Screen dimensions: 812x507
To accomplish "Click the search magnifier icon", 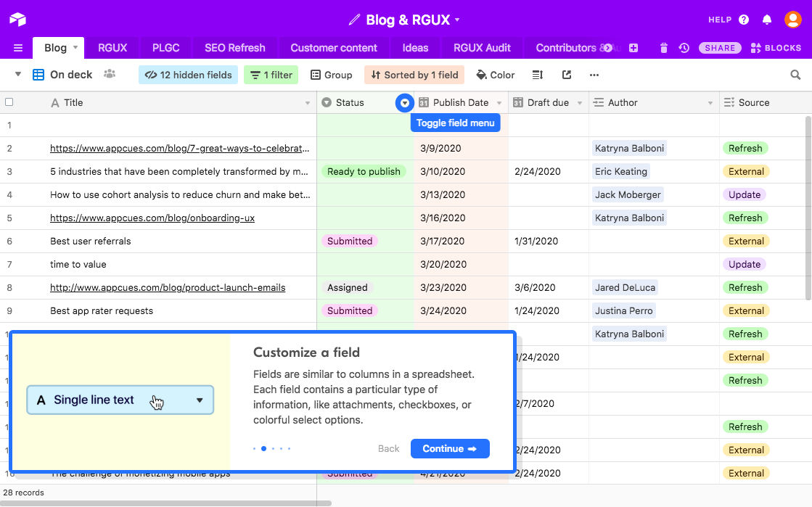I will click(795, 75).
